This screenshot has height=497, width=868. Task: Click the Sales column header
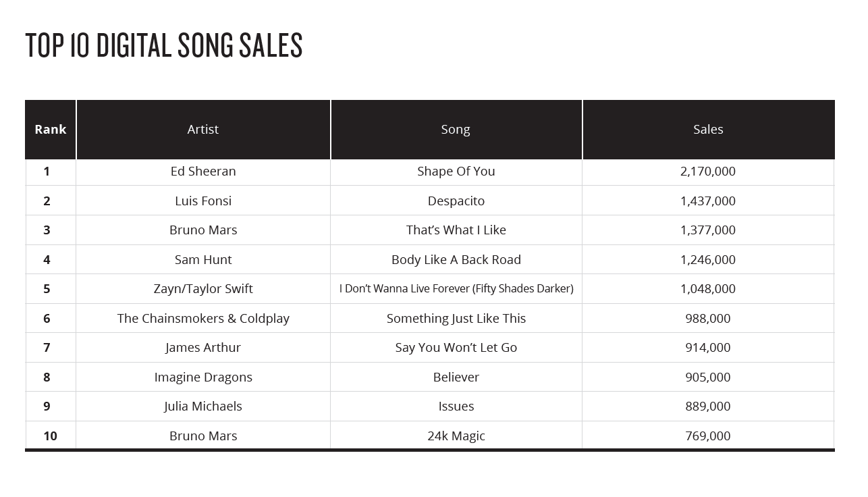pos(708,129)
